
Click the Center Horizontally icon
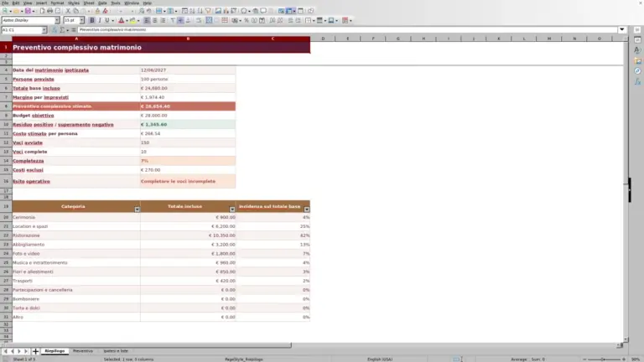click(x=155, y=20)
